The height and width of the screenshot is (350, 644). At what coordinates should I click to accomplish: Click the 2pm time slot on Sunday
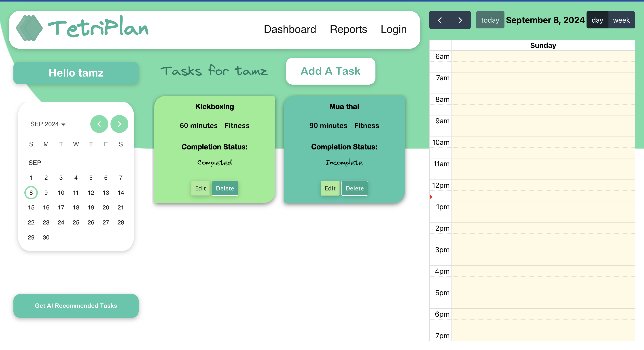pyautogui.click(x=543, y=228)
